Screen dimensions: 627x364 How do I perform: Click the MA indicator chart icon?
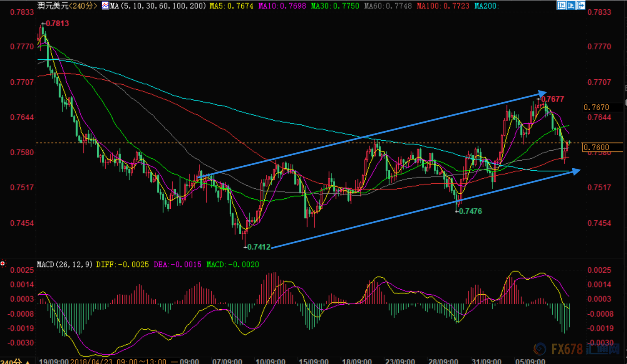105,6
